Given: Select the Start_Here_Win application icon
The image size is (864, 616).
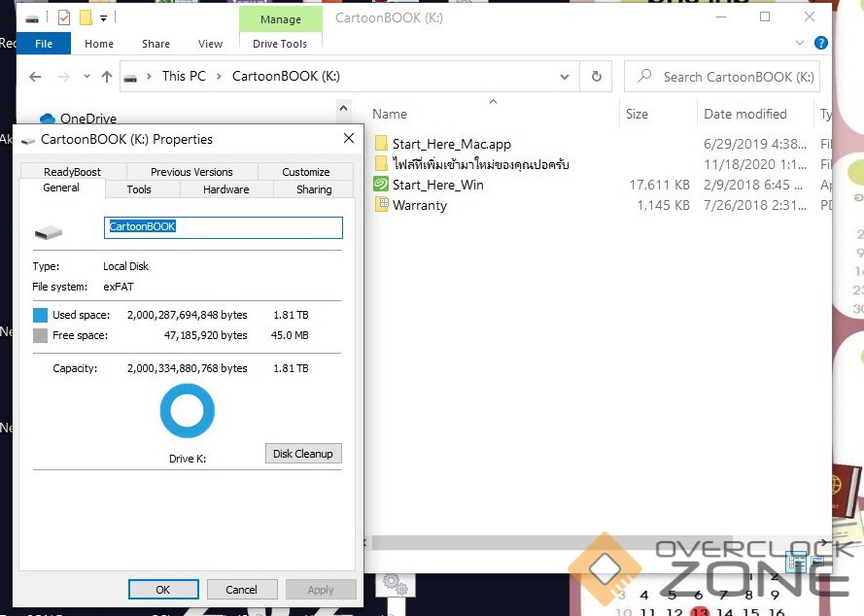Looking at the screenshot, I should pyautogui.click(x=381, y=185).
